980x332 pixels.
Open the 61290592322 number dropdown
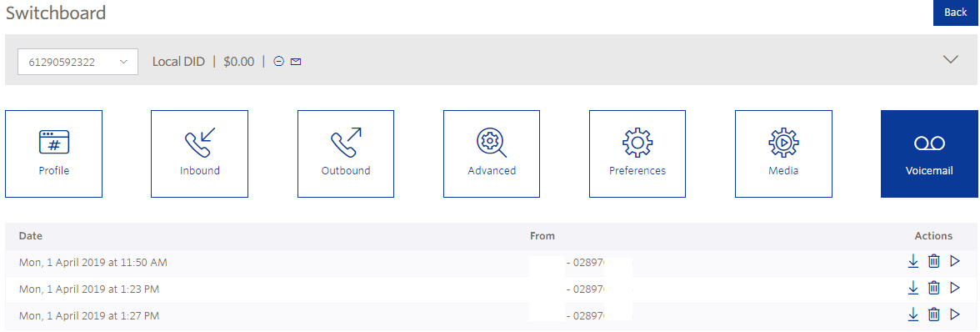[77, 62]
